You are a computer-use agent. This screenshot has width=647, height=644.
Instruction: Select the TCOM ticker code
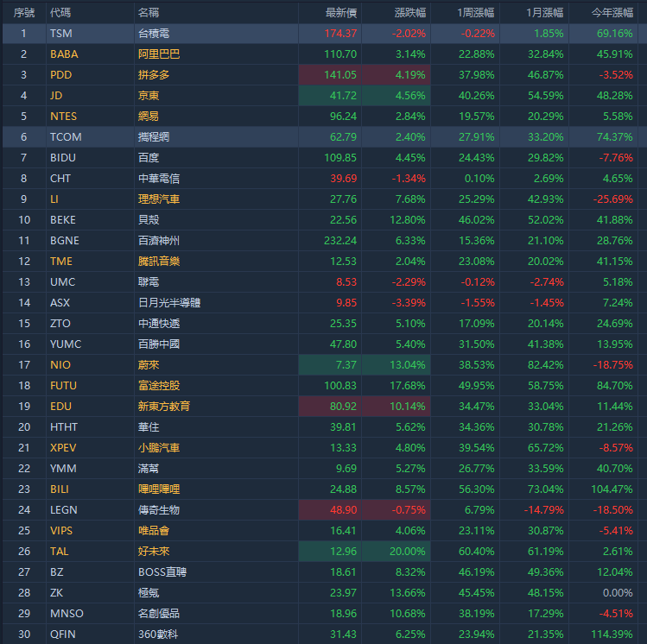point(66,137)
